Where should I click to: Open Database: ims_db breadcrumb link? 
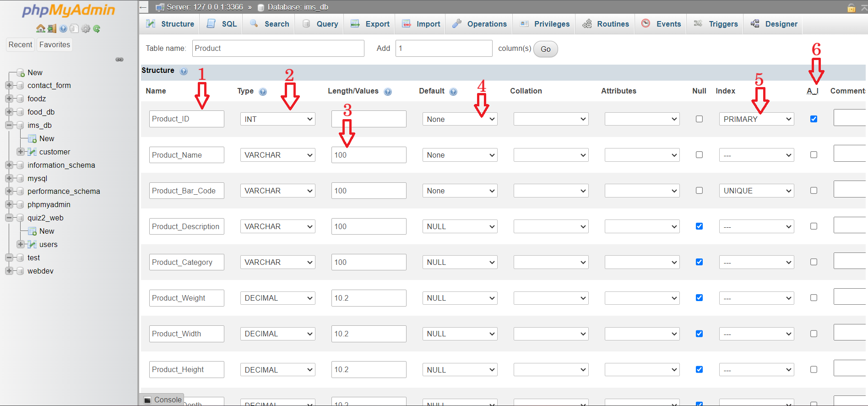pyautogui.click(x=298, y=7)
